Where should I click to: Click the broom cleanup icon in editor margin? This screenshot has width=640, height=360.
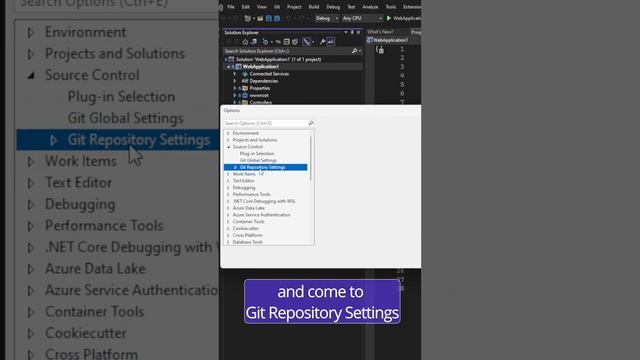(x=380, y=50)
